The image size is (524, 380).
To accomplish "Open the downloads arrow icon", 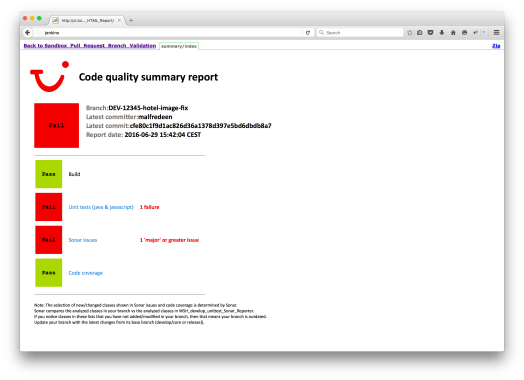I will [x=442, y=32].
